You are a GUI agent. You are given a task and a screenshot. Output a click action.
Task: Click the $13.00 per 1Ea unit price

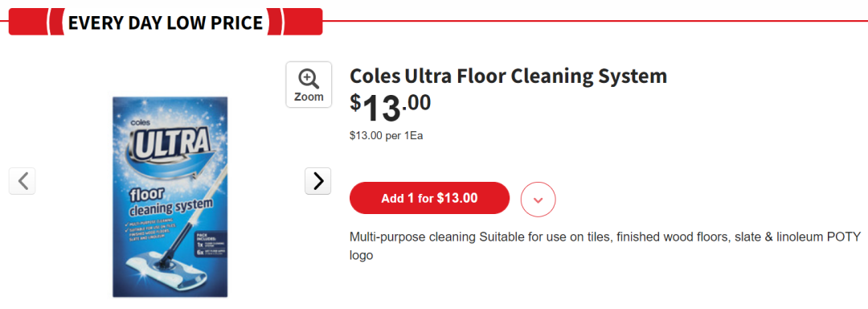point(386,136)
